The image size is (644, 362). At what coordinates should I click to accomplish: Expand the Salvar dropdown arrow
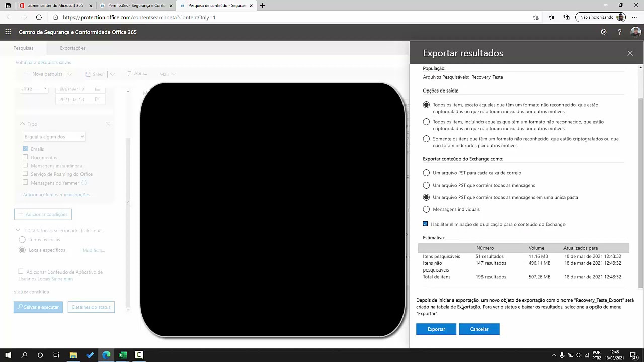(112, 74)
